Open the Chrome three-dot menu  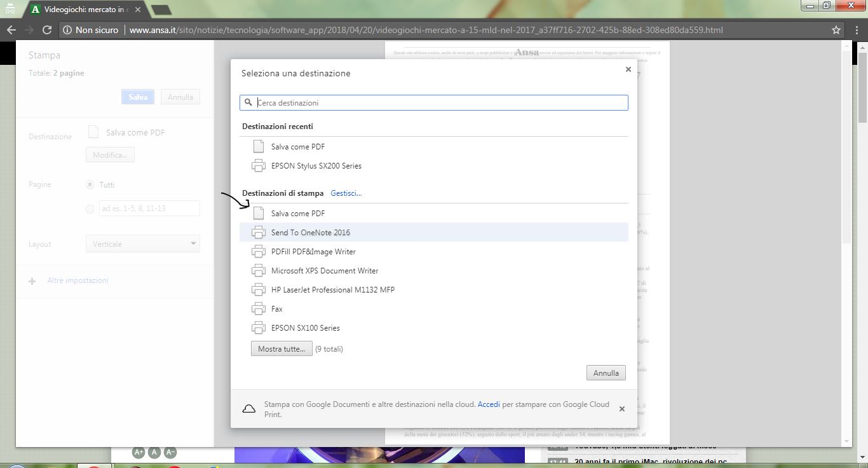tap(857, 30)
